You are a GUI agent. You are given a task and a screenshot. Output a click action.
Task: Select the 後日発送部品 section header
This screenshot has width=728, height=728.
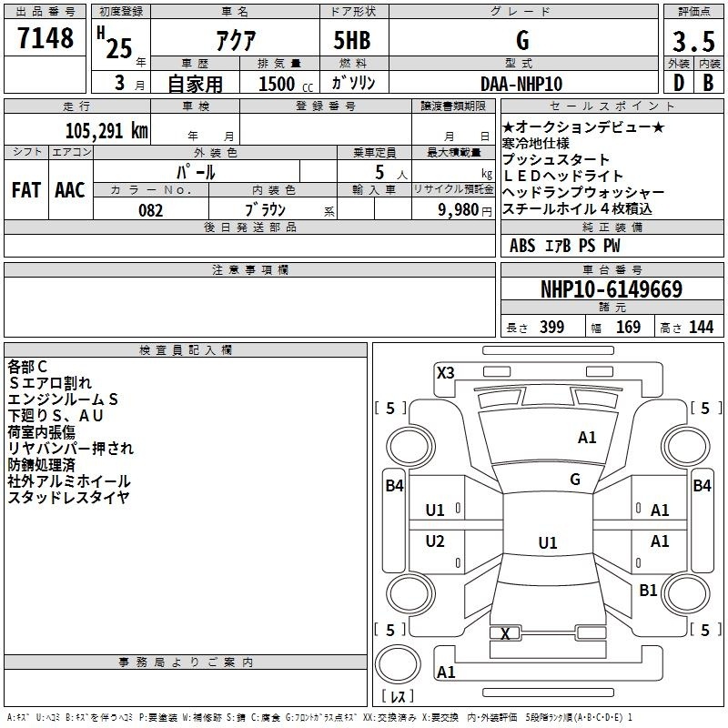click(250, 227)
